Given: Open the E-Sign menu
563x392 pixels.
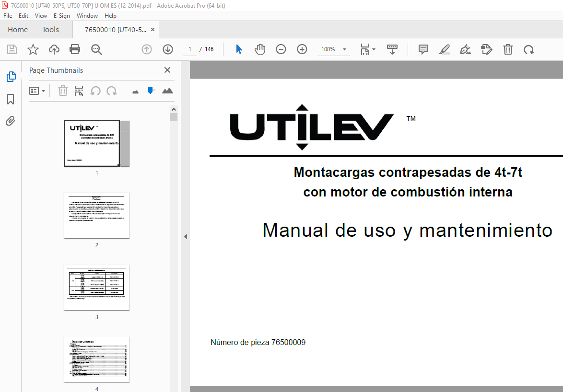Looking at the screenshot, I should tap(61, 16).
